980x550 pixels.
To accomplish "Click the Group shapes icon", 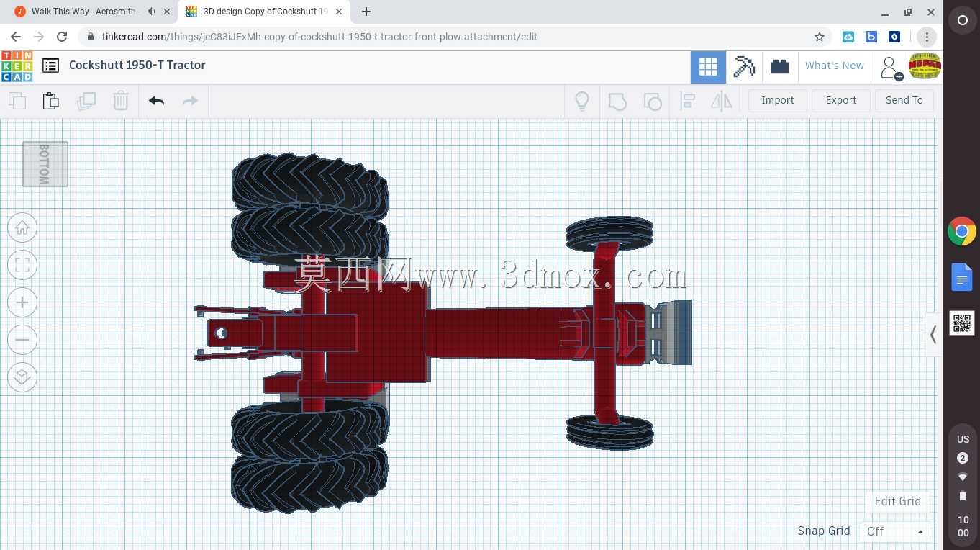I will (x=617, y=101).
